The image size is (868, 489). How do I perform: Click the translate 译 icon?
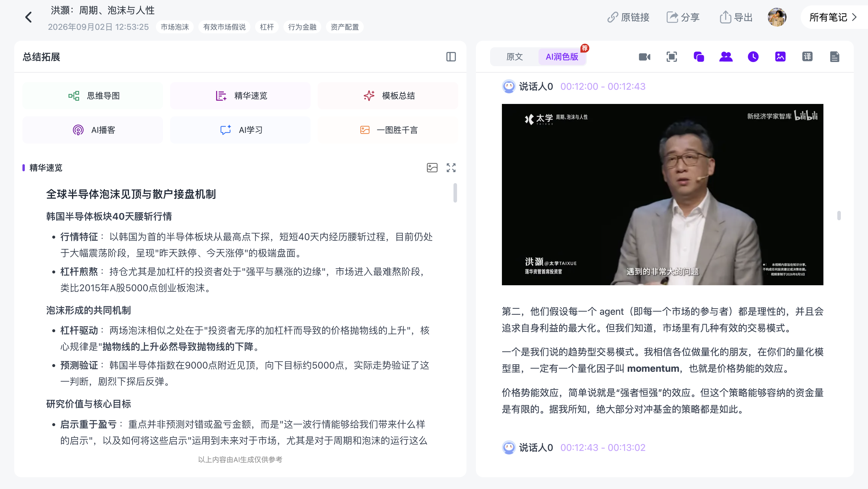pyautogui.click(x=807, y=57)
